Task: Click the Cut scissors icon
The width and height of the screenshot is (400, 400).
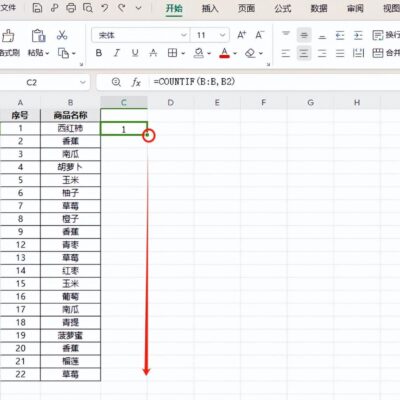Action: (x=62, y=35)
